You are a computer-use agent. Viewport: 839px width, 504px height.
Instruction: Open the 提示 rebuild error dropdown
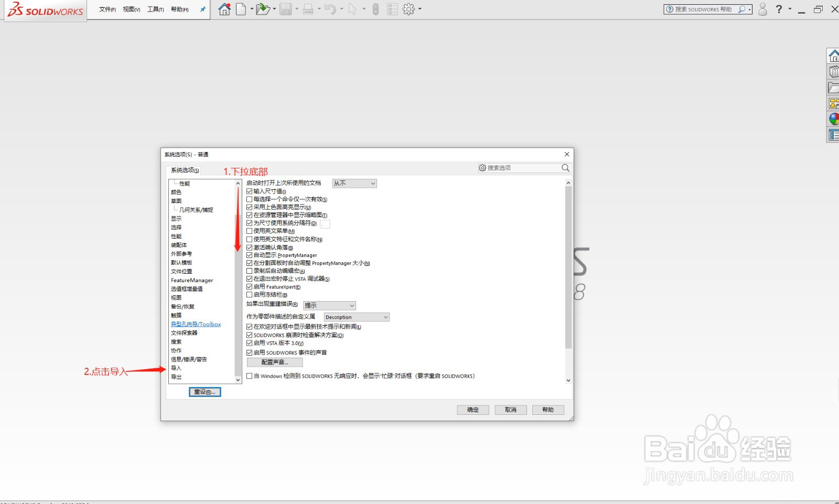pyautogui.click(x=329, y=305)
